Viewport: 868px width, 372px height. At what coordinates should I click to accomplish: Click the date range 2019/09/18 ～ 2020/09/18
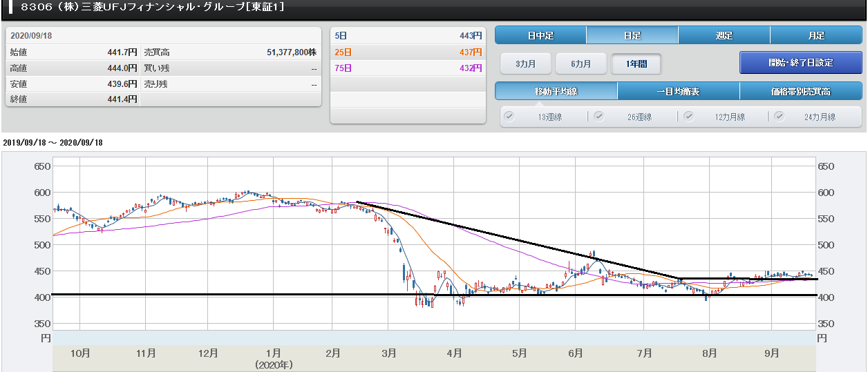click(53, 142)
